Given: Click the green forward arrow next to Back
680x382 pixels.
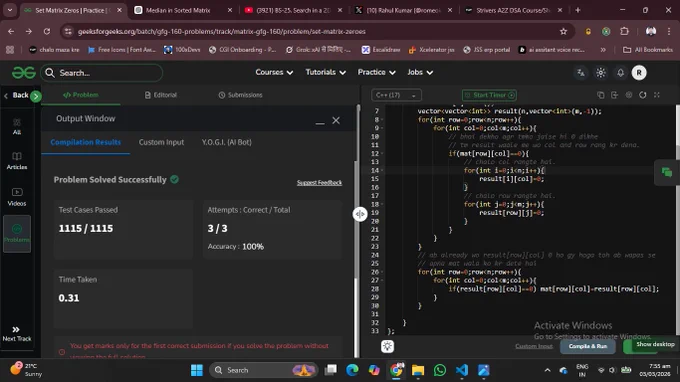Looking at the screenshot, I should (x=36, y=96).
